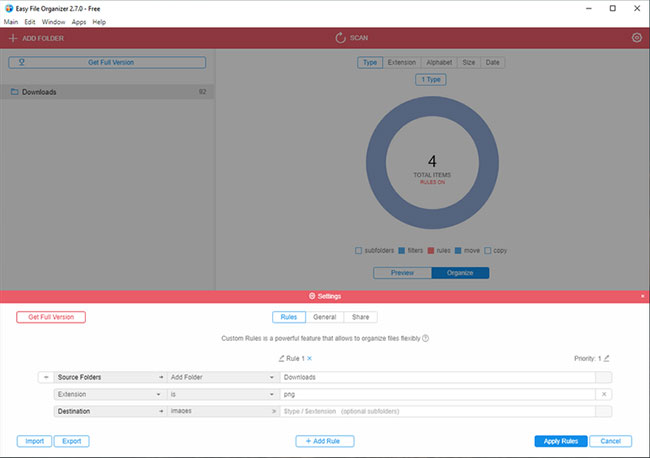The image size is (650, 458).
Task: Click Apply Rules
Action: 561,441
